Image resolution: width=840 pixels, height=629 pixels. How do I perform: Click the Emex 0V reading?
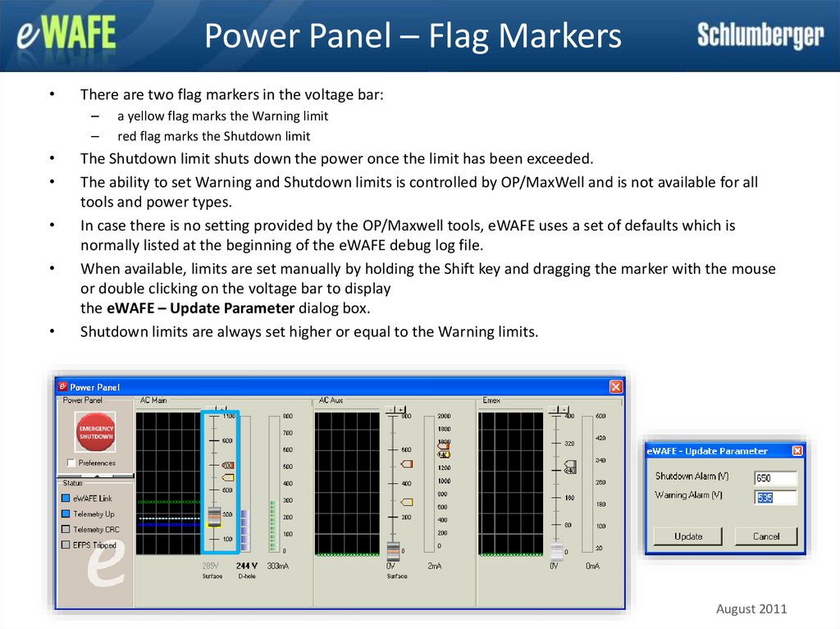click(x=554, y=566)
